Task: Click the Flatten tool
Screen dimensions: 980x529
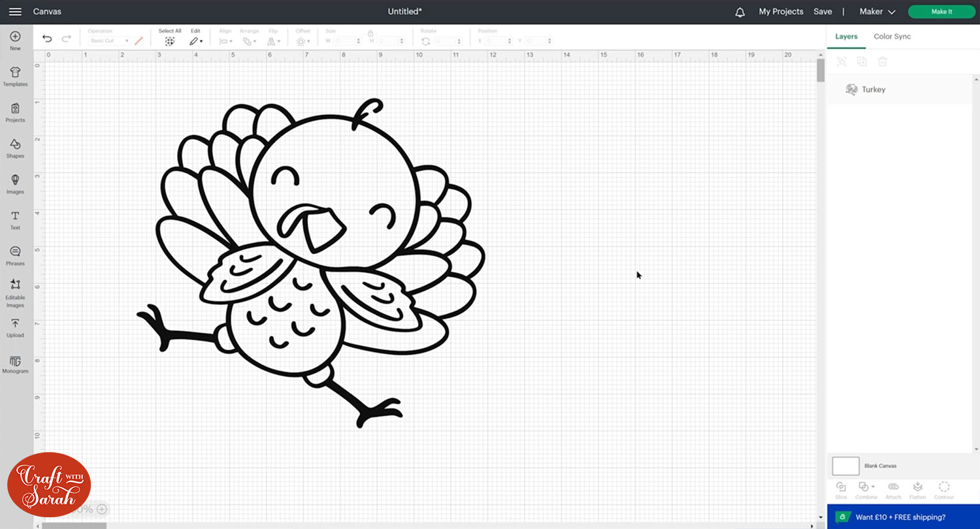Action: 917,490
